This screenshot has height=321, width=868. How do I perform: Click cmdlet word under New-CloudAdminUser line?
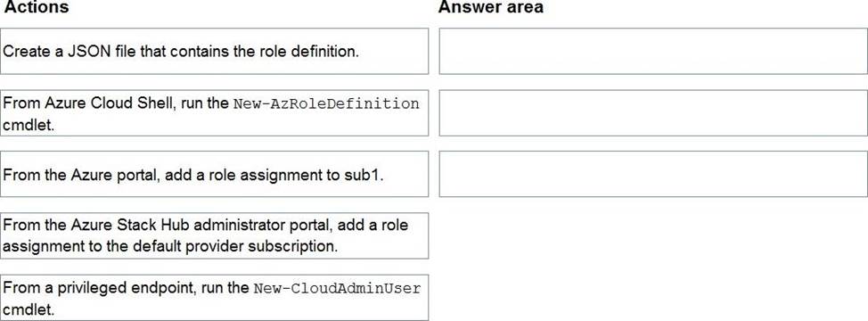29,309
